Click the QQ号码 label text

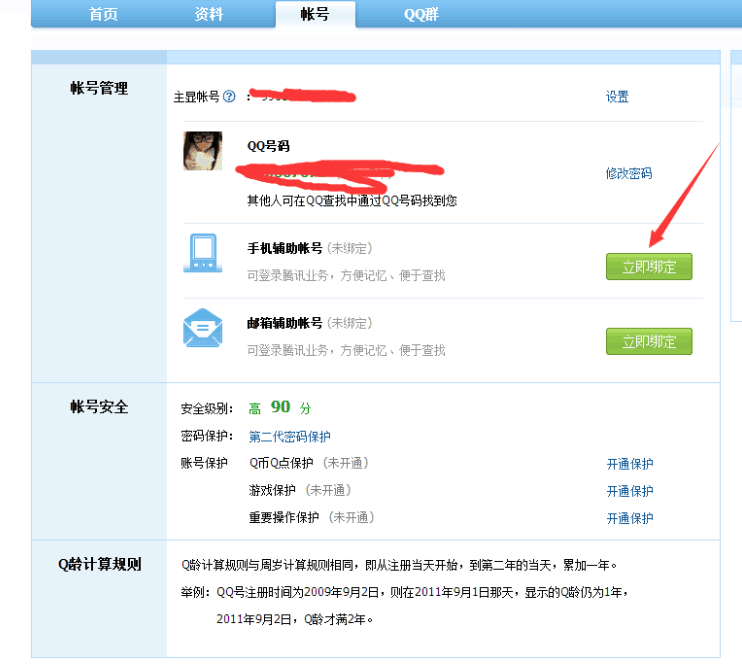tap(268, 146)
